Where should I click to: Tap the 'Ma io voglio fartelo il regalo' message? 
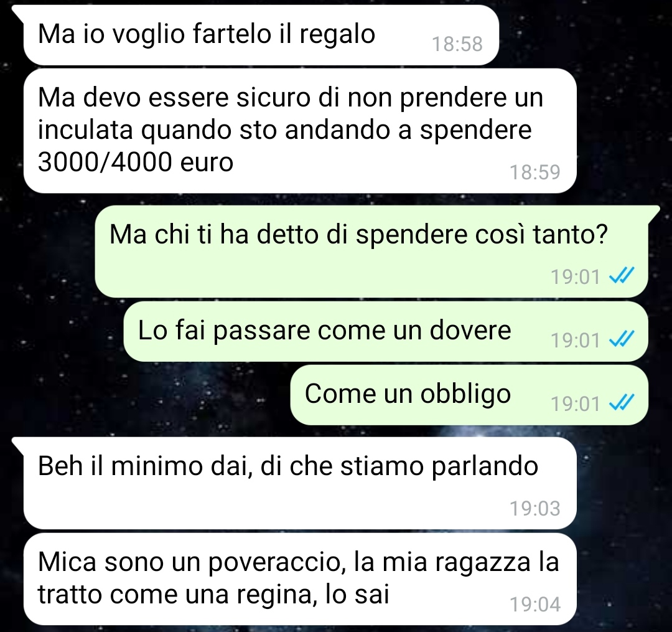tap(261, 35)
